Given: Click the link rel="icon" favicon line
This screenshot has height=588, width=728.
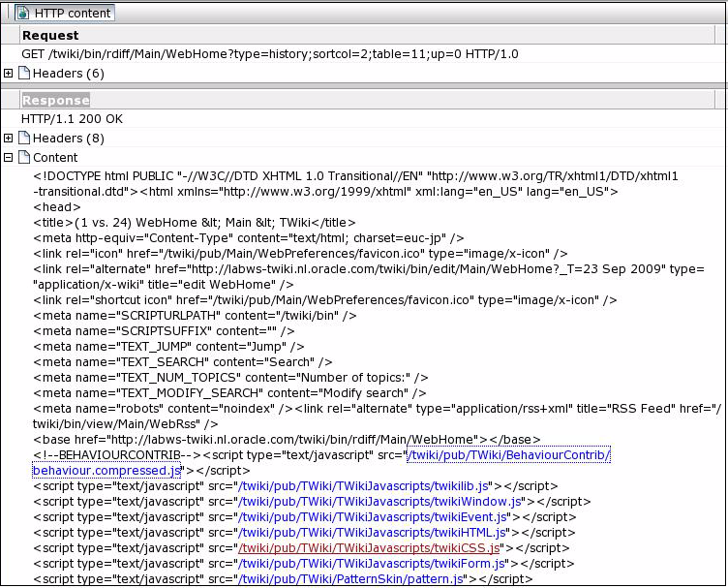Looking at the screenshot, I should 300,254.
